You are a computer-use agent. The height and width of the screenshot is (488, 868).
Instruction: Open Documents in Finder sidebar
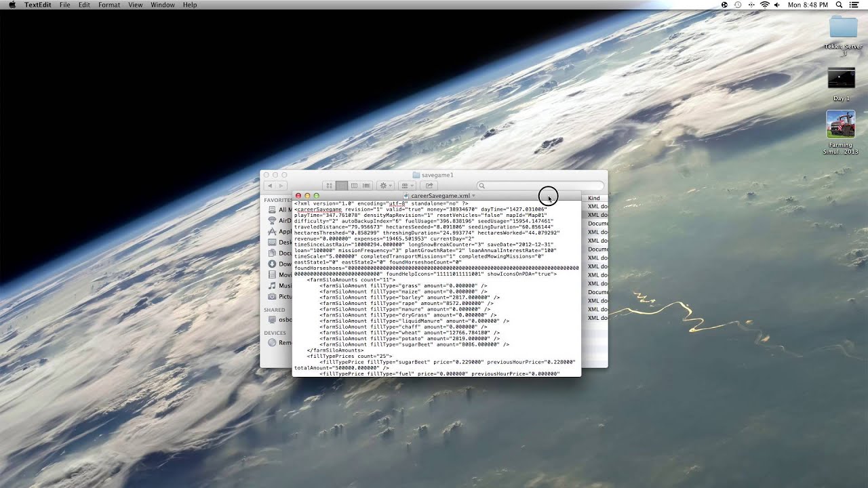(280, 253)
